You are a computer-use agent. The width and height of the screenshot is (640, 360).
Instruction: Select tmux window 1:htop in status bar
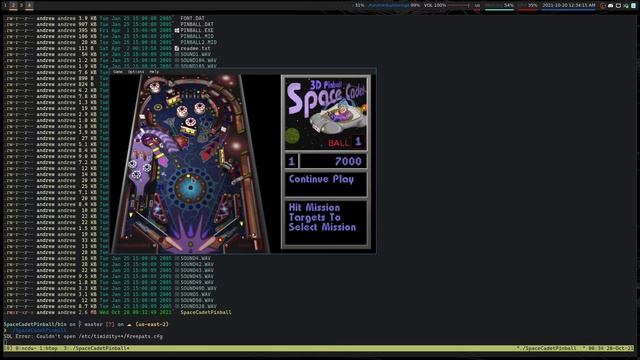(x=49, y=349)
